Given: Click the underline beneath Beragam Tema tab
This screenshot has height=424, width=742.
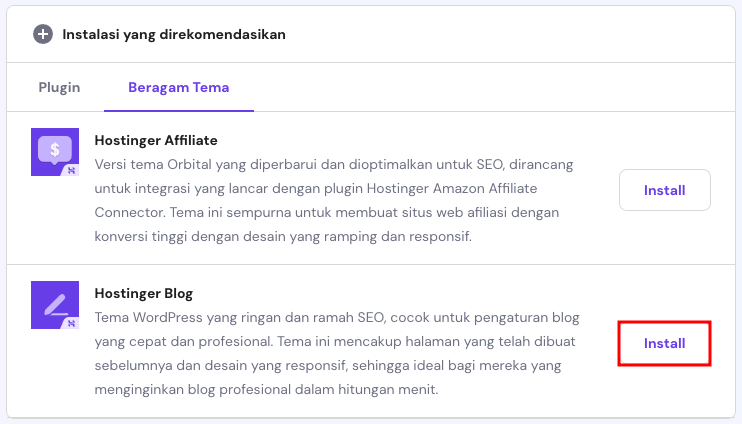Looking at the screenshot, I should [179, 109].
